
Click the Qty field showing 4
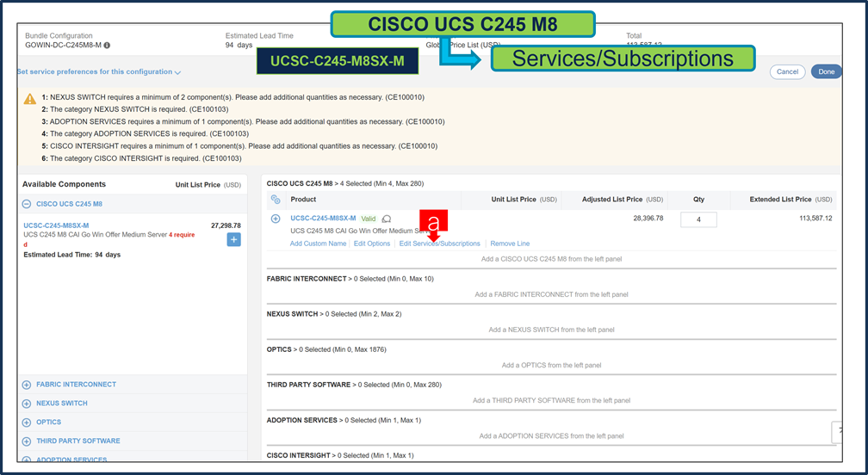pos(698,219)
